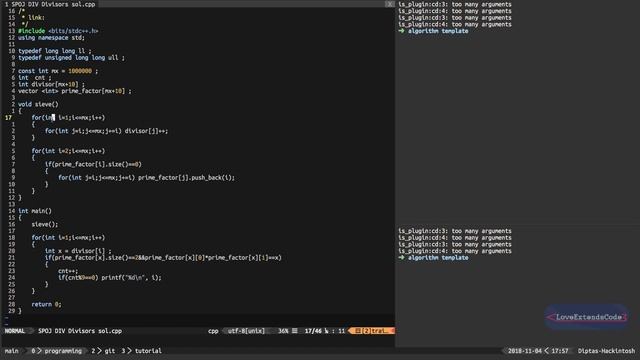Click the return 0; line

tap(46, 304)
